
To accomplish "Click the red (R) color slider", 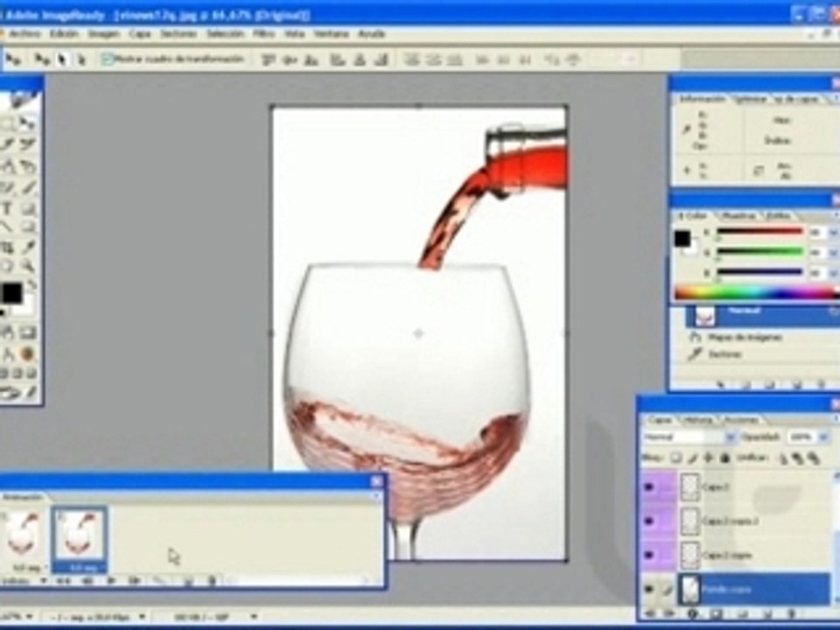I will click(759, 231).
